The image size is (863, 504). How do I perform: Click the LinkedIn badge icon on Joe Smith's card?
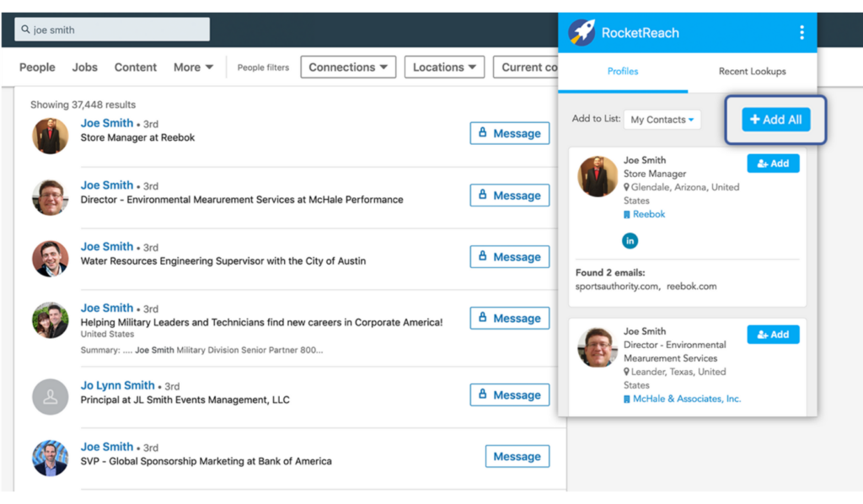(630, 240)
